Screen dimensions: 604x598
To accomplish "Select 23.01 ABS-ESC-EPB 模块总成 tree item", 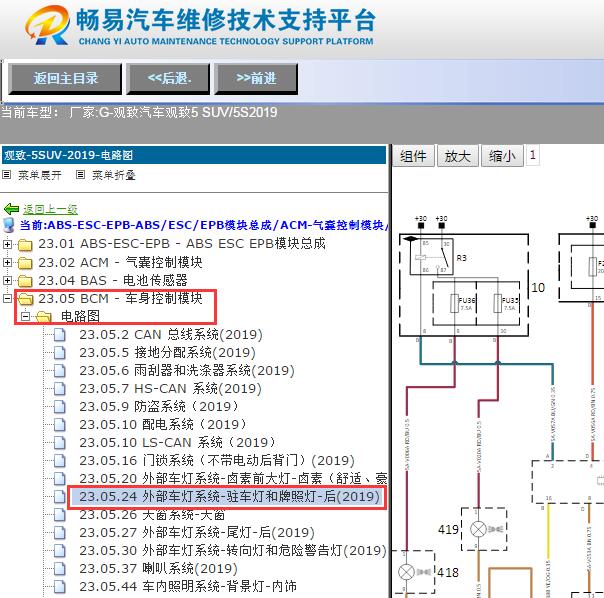I will point(182,244).
